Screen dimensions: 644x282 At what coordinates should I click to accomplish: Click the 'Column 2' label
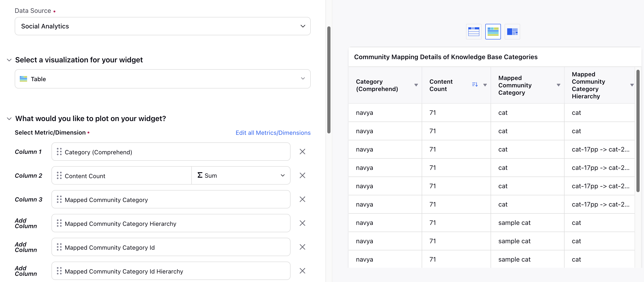point(28,175)
